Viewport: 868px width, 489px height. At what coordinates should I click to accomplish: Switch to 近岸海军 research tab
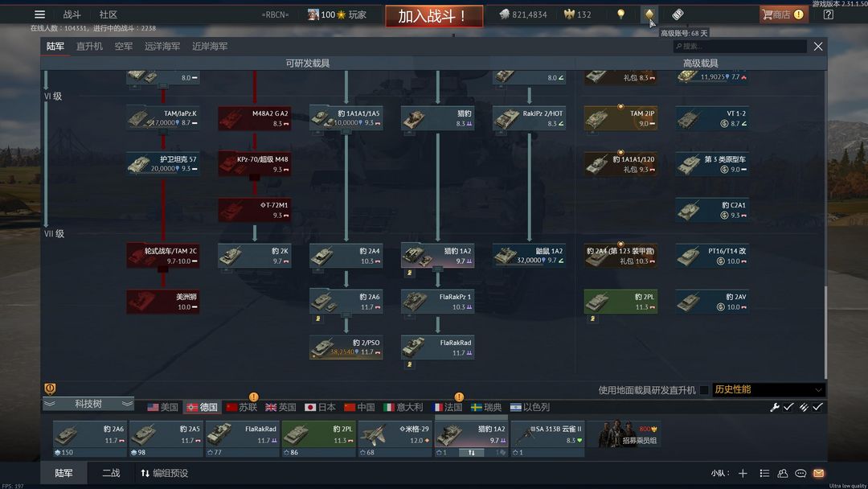pyautogui.click(x=210, y=46)
